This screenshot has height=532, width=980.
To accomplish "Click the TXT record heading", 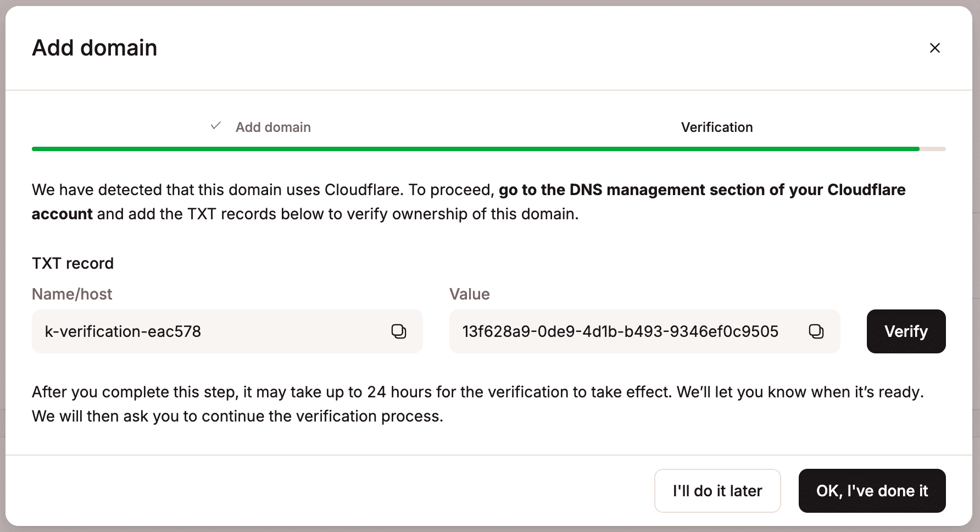I will pyautogui.click(x=72, y=263).
